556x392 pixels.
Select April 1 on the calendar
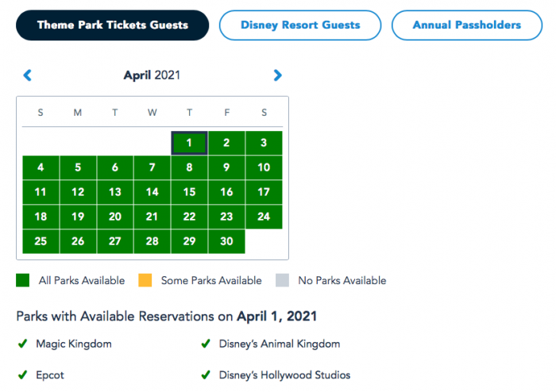tap(189, 143)
